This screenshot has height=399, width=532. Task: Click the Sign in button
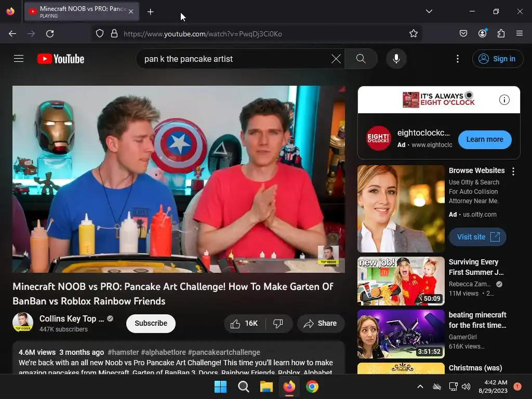point(497,59)
